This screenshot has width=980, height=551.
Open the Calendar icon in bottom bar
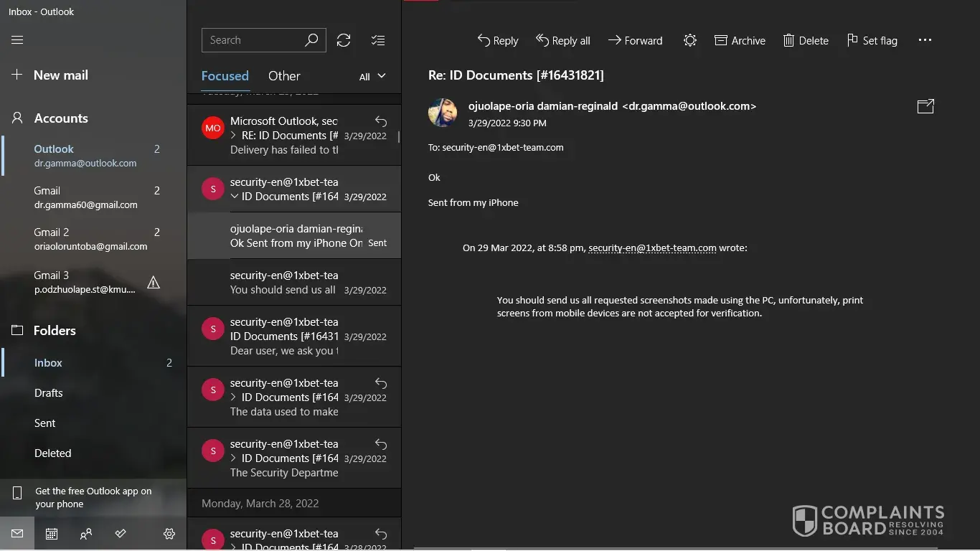tap(52, 534)
